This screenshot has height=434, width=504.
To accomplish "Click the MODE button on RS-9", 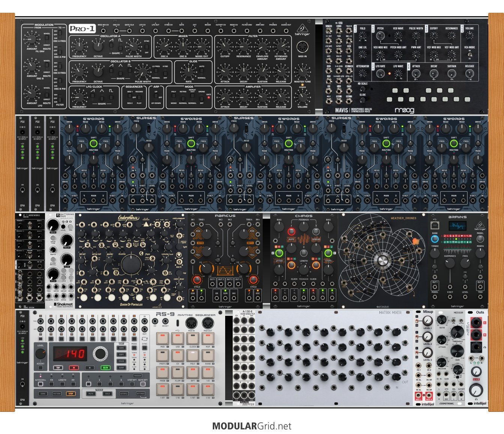I will 134,348.
